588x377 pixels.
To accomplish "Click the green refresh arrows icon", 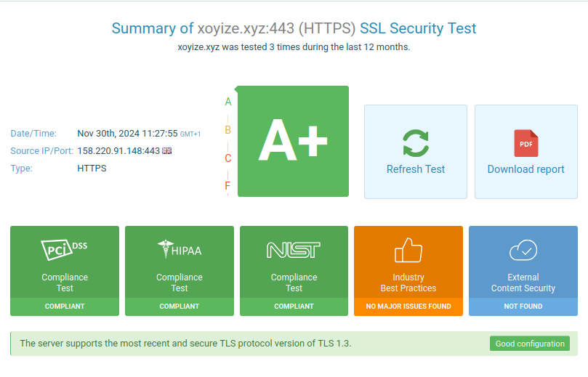I will [416, 143].
